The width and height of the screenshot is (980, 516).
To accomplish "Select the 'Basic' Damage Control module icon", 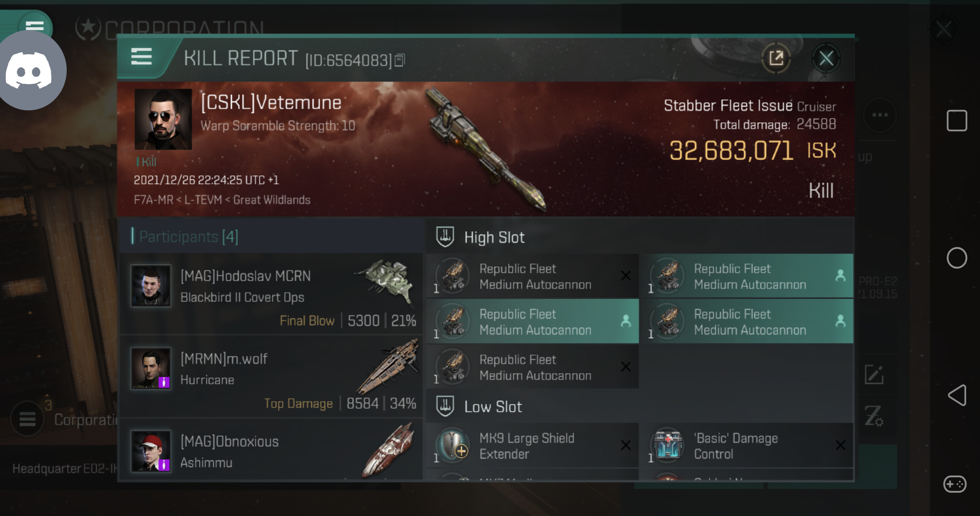I will coord(668,445).
